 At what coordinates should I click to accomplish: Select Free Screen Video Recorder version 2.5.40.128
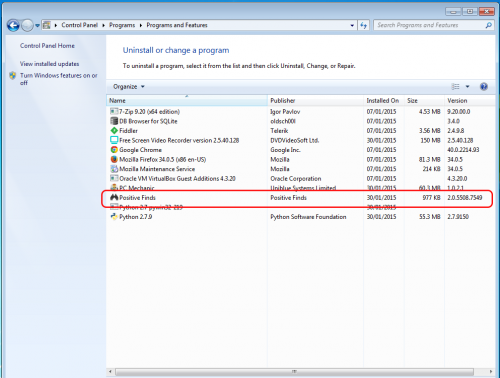[x=179, y=140]
